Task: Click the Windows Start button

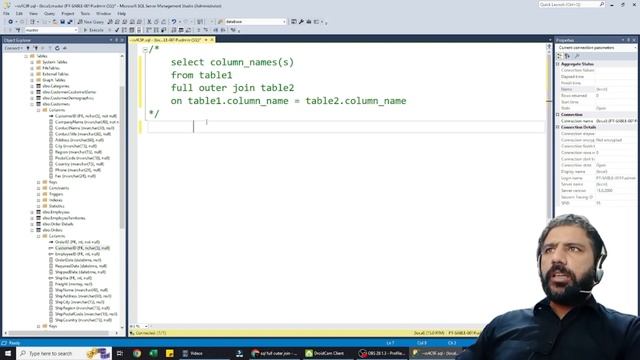Action: (8, 353)
